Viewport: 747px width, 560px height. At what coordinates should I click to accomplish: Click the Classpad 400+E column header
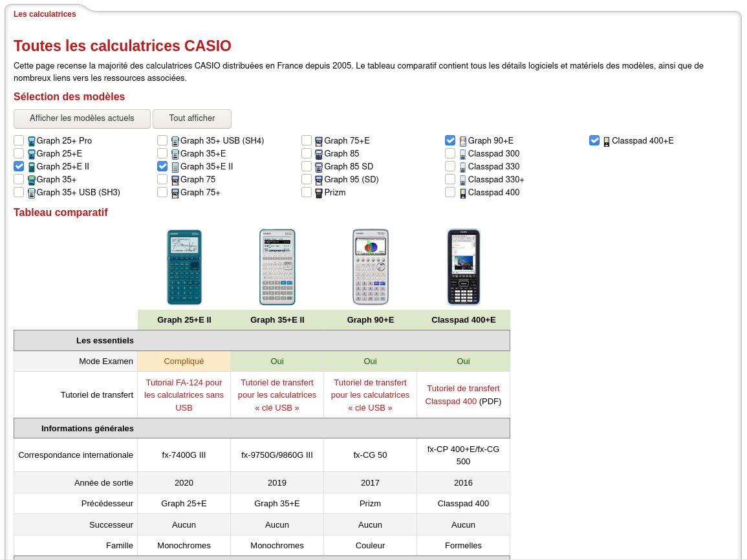click(464, 320)
